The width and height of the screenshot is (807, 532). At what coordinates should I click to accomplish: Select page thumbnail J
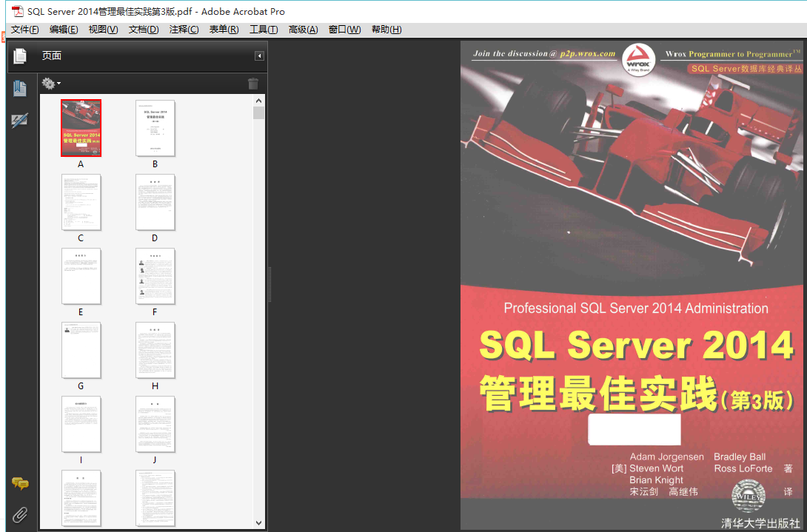[155, 424]
